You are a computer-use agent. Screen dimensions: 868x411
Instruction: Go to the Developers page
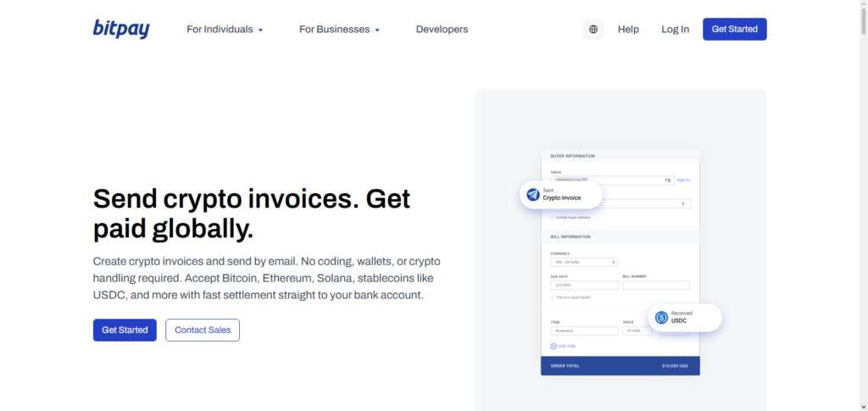coord(442,30)
